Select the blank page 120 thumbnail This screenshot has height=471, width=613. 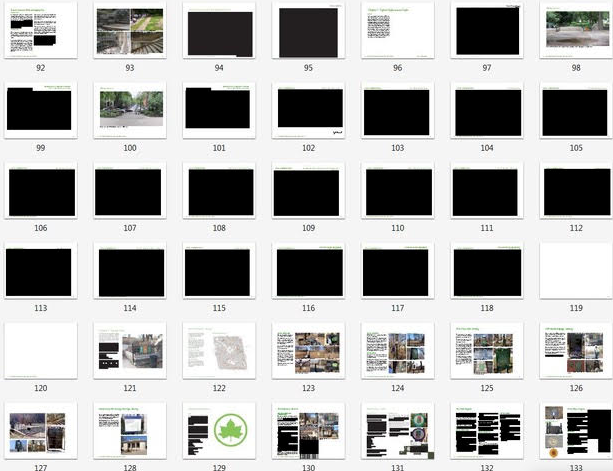coord(40,350)
